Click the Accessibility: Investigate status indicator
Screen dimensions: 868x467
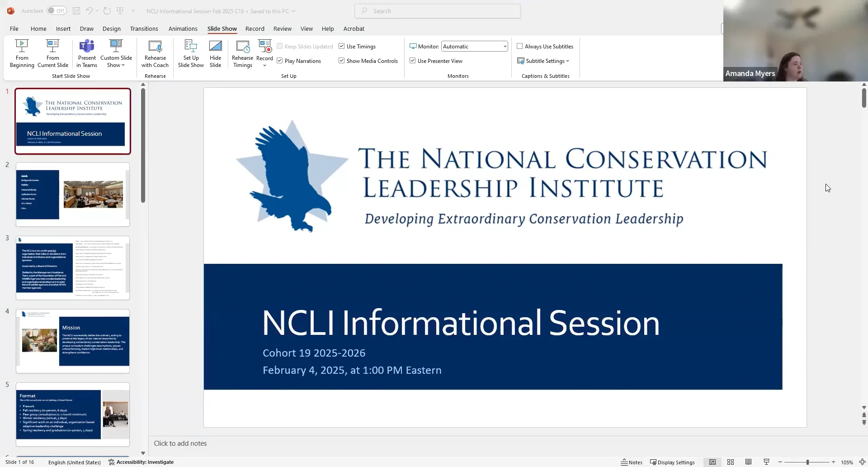click(x=141, y=462)
